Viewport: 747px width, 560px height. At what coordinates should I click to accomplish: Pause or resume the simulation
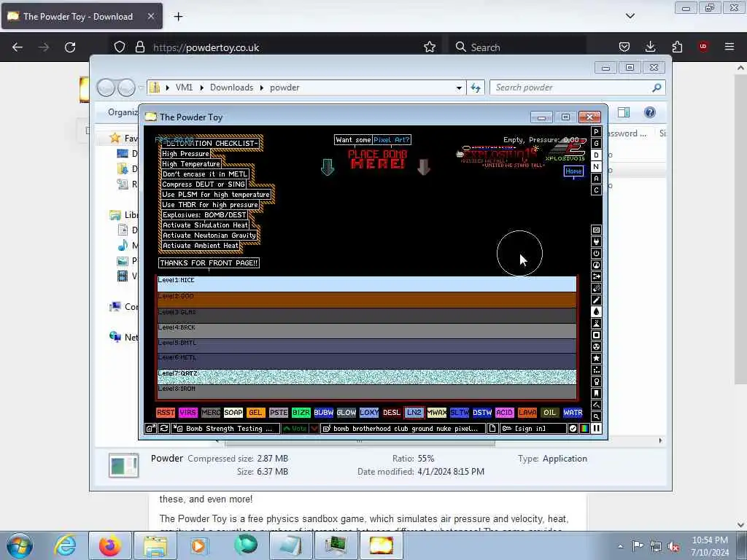coord(596,429)
